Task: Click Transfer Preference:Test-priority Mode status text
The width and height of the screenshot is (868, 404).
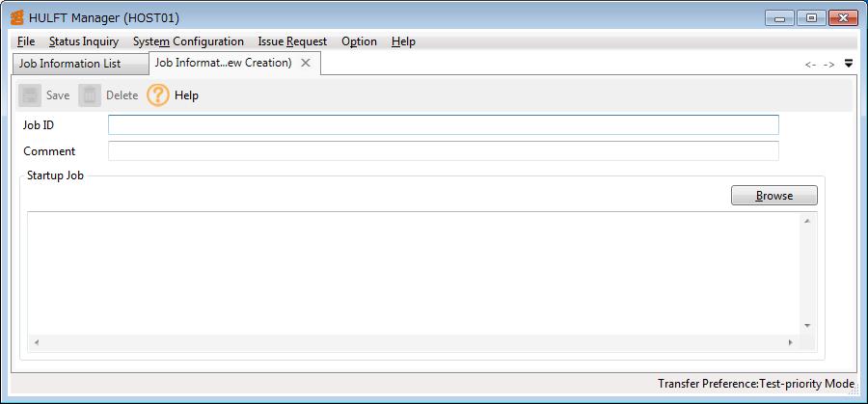Action: (756, 384)
